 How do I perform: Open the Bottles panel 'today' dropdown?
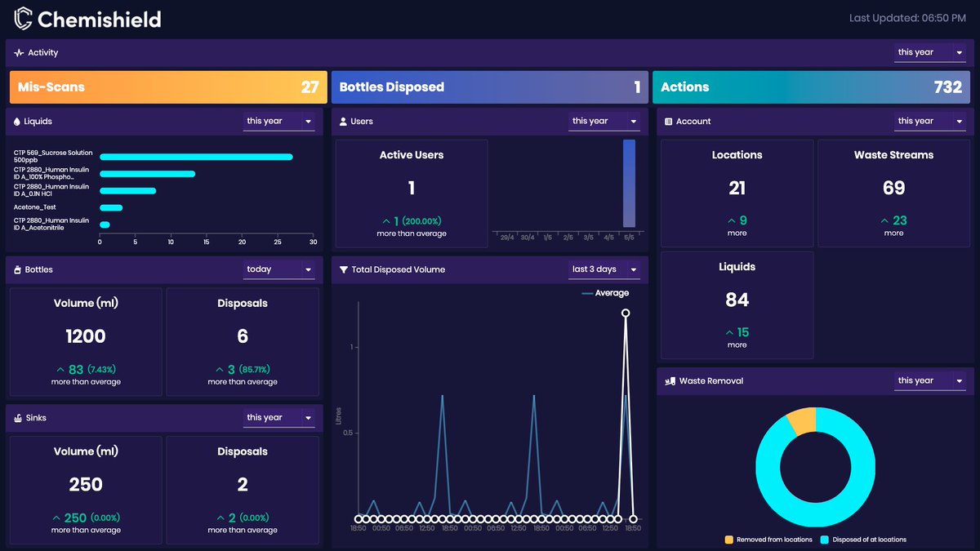(x=278, y=269)
